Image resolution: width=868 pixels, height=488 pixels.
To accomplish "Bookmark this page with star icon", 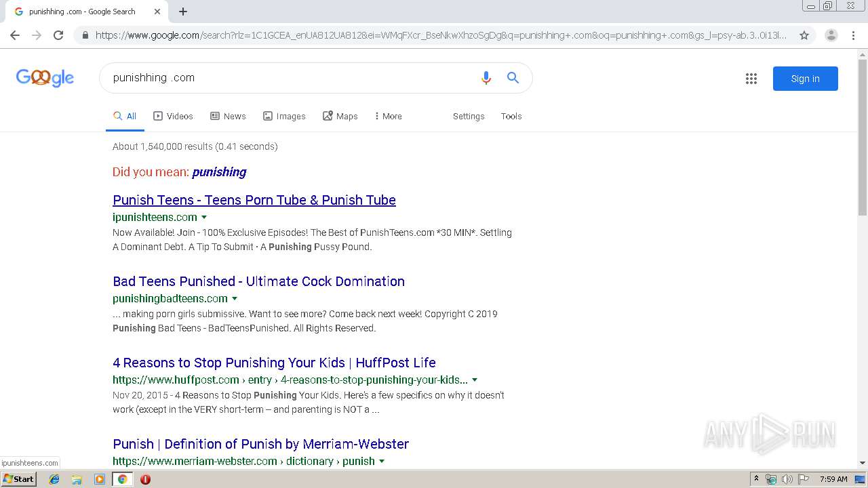I will point(804,35).
